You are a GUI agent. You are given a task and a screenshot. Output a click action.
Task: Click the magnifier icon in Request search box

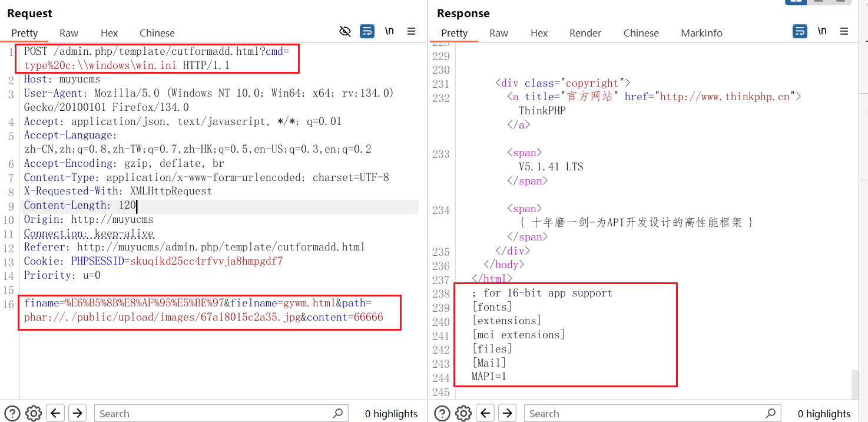point(338,413)
